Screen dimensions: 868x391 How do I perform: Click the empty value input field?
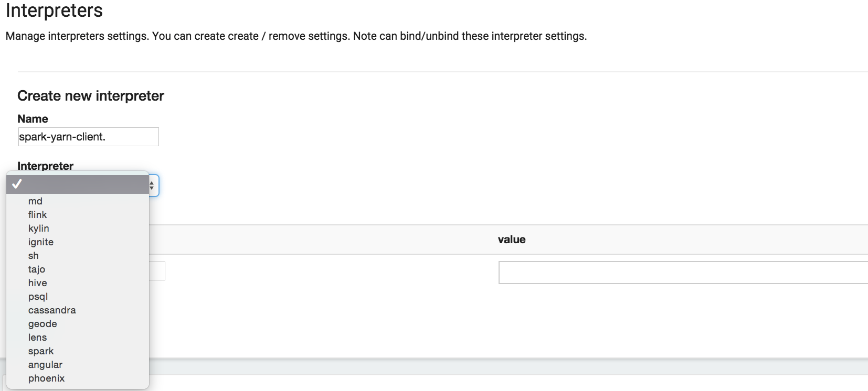(682, 272)
